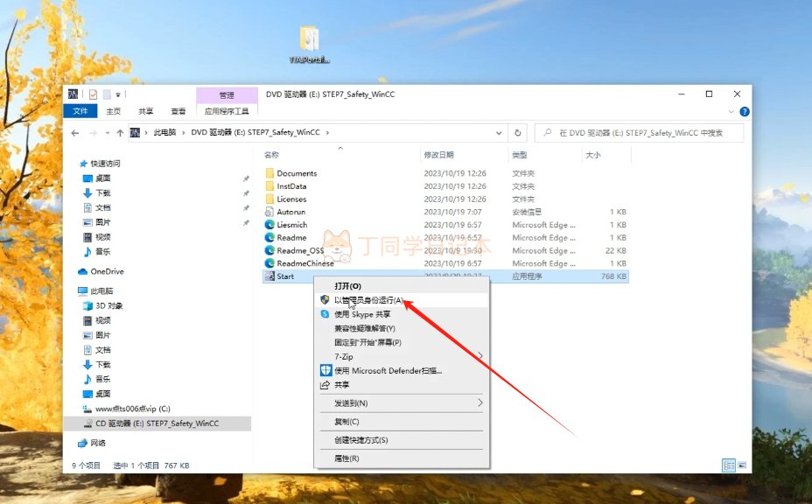812x504 pixels.
Task: Select 此电脑 in navigation pane
Action: pyautogui.click(x=101, y=291)
